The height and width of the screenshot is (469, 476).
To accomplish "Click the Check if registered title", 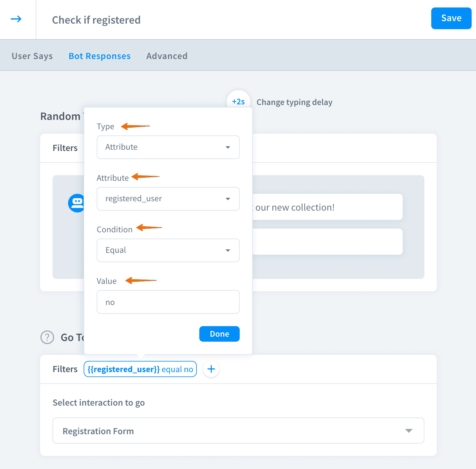I will [x=96, y=20].
